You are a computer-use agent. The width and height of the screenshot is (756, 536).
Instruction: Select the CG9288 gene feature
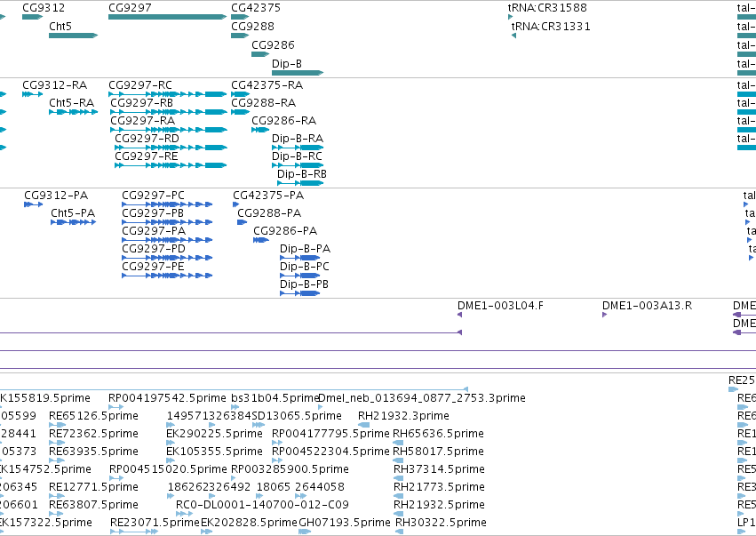[240, 36]
